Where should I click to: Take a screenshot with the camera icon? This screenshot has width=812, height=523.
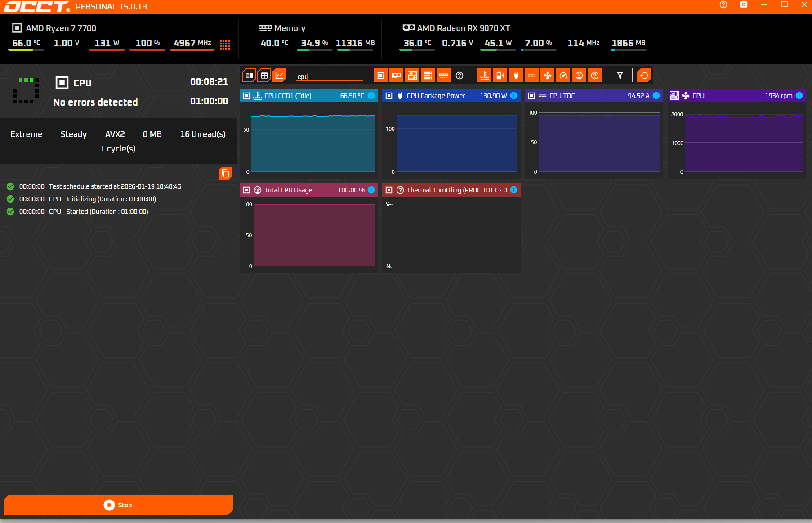(x=744, y=4)
